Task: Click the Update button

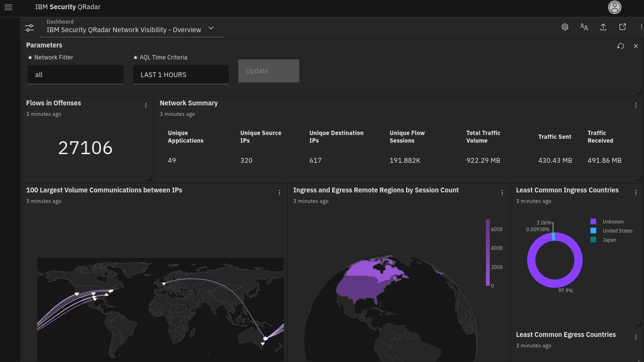Action: (x=268, y=71)
